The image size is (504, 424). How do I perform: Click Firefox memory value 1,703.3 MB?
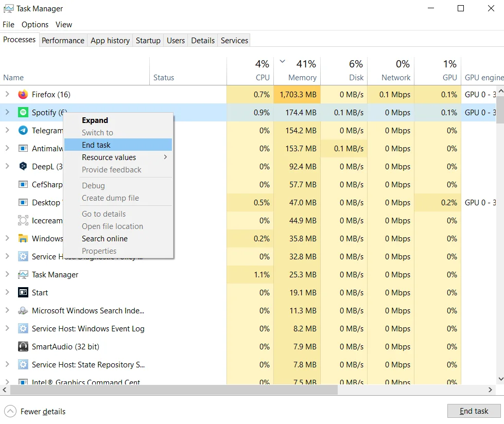click(298, 95)
